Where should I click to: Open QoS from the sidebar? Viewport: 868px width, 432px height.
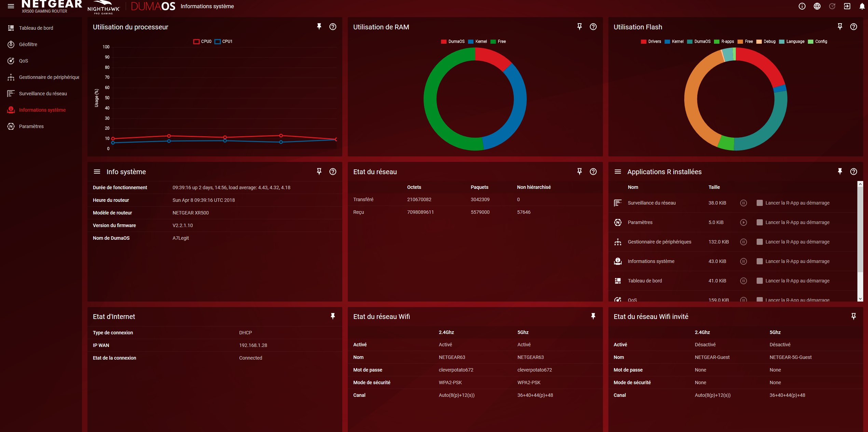23,61
